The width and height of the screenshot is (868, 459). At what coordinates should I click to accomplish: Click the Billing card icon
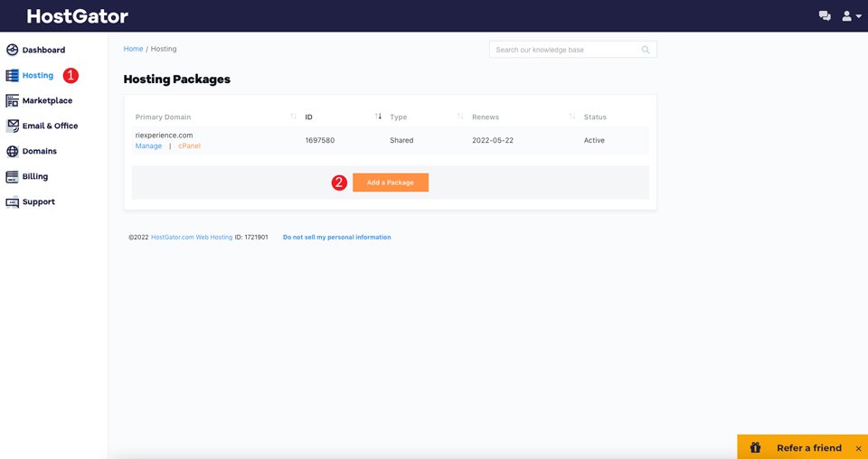pyautogui.click(x=12, y=177)
